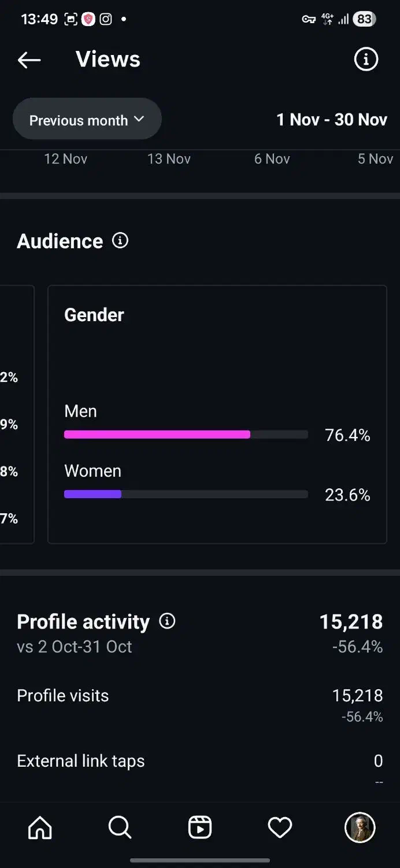This screenshot has height=868, width=400.
Task: Open the Search magnifier icon
Action: point(120,827)
